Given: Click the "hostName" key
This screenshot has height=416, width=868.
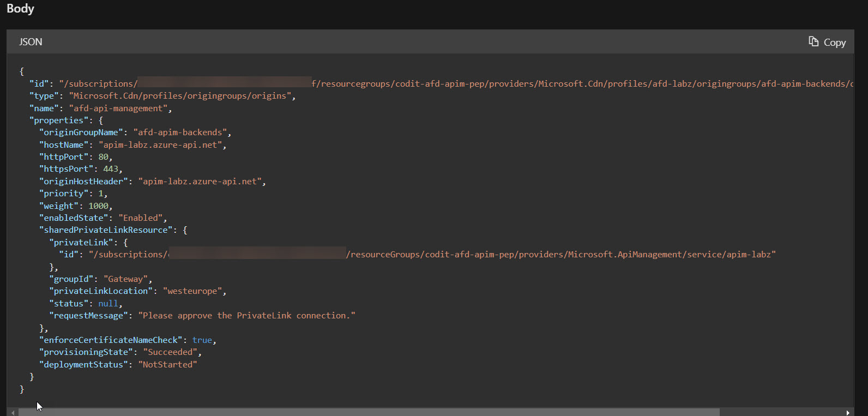Looking at the screenshot, I should (64, 145).
